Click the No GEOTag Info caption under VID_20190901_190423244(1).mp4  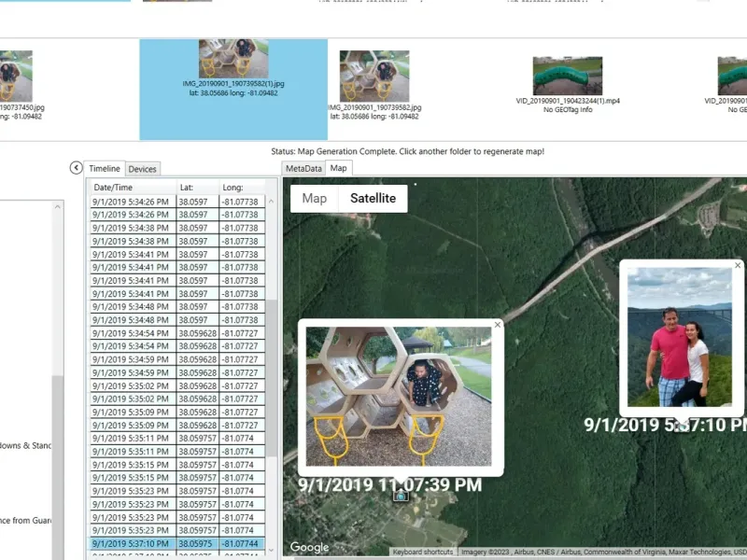click(568, 109)
